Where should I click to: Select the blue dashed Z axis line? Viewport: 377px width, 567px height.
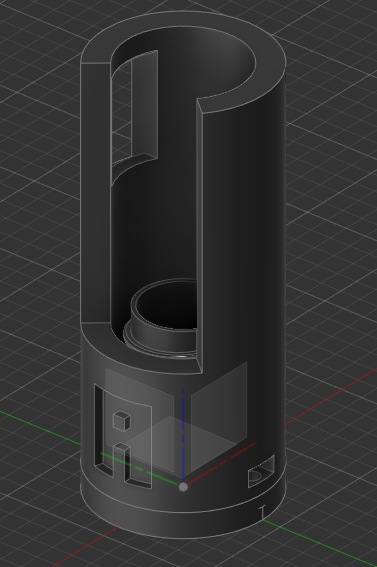pos(184,435)
